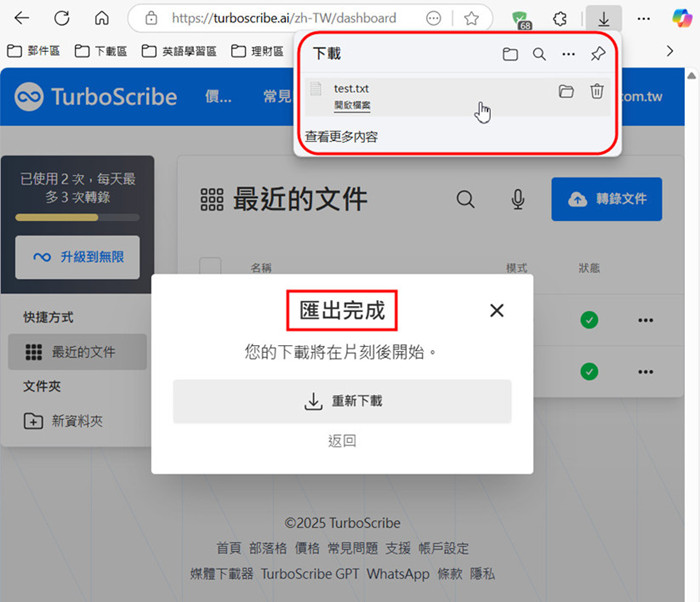Pin the downloads panel
This screenshot has height=602, width=700.
pyautogui.click(x=598, y=54)
